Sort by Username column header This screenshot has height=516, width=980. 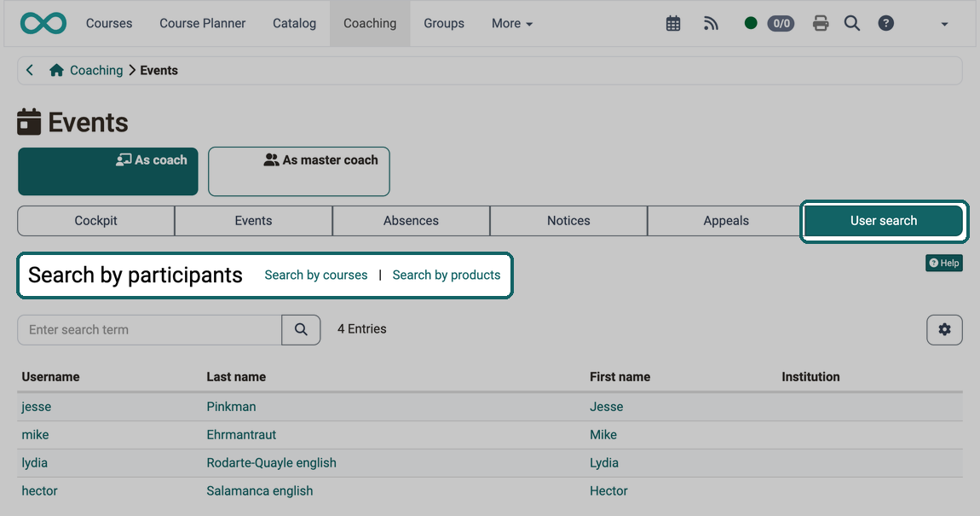(50, 376)
